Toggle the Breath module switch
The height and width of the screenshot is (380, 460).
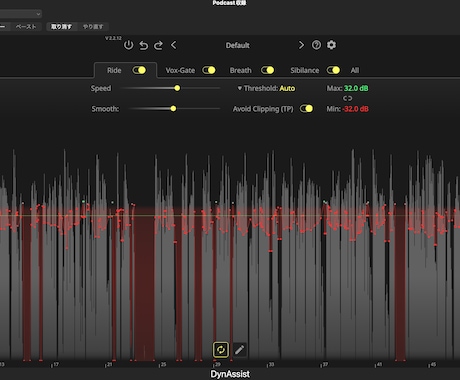[x=267, y=70]
